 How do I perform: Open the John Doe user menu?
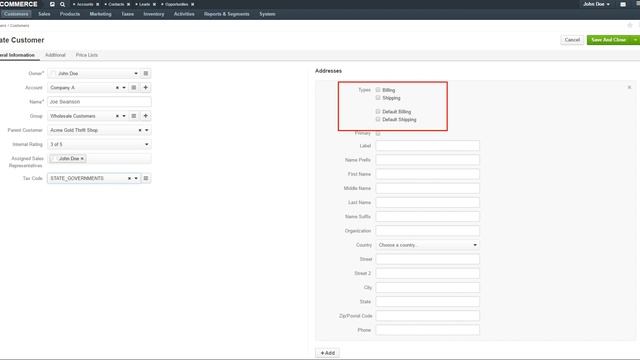[596, 4]
